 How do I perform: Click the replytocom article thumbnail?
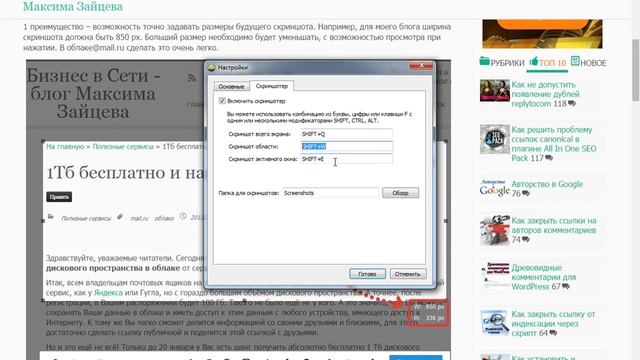(x=495, y=90)
